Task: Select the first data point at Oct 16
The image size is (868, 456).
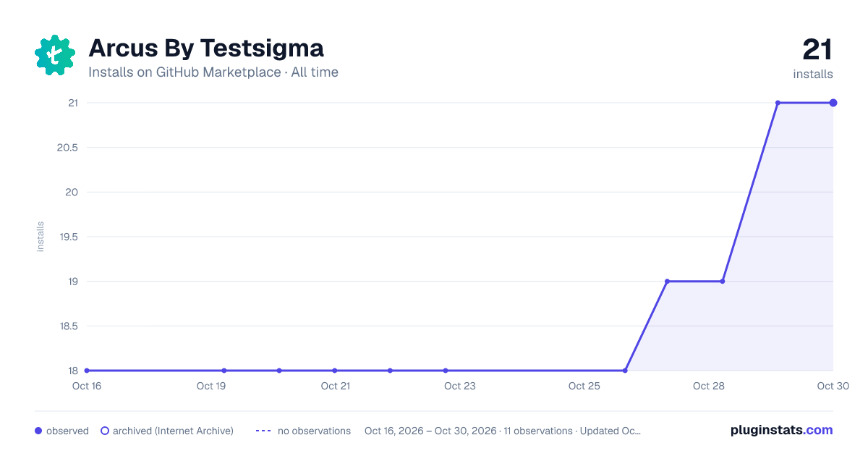Action: [87, 371]
